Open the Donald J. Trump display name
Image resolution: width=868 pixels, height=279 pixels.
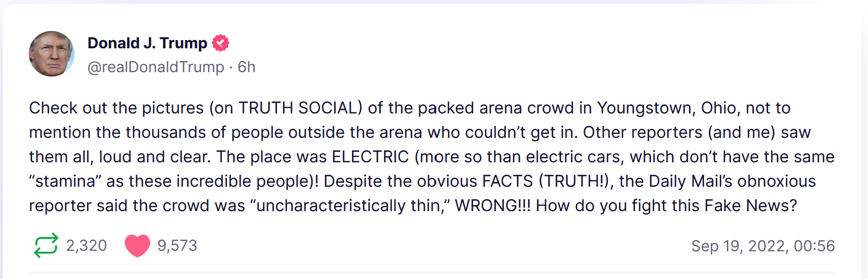pyautogui.click(x=147, y=43)
